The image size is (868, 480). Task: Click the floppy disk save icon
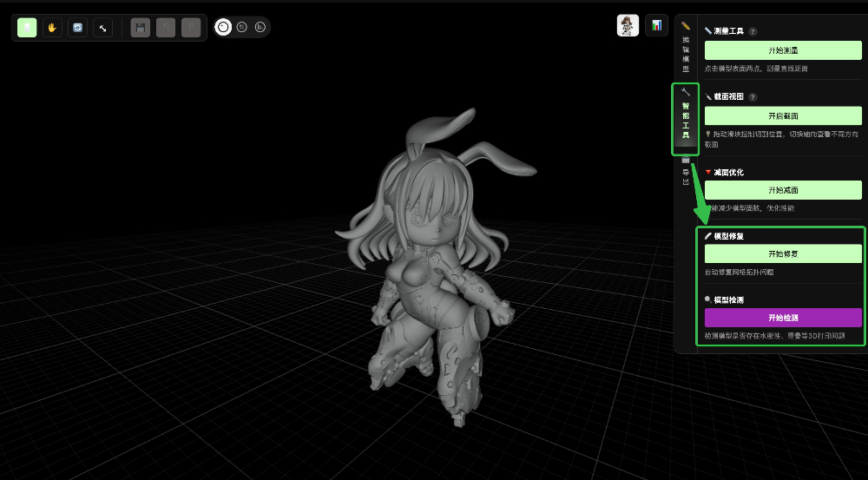(x=141, y=28)
